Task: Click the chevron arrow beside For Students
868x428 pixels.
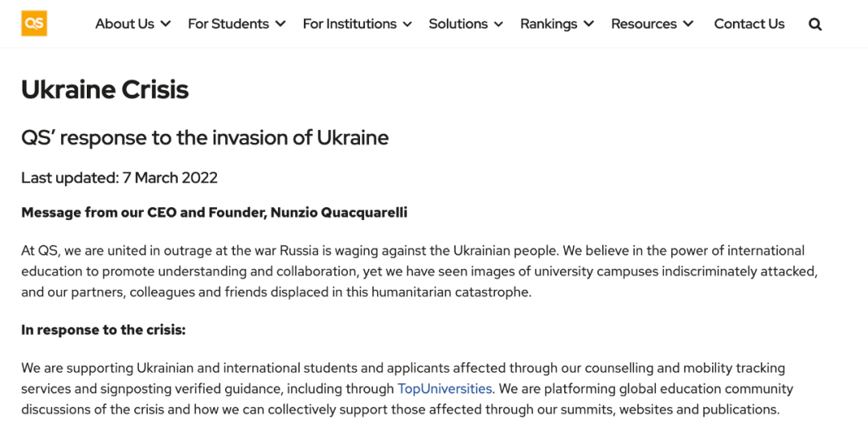Action: point(280,24)
